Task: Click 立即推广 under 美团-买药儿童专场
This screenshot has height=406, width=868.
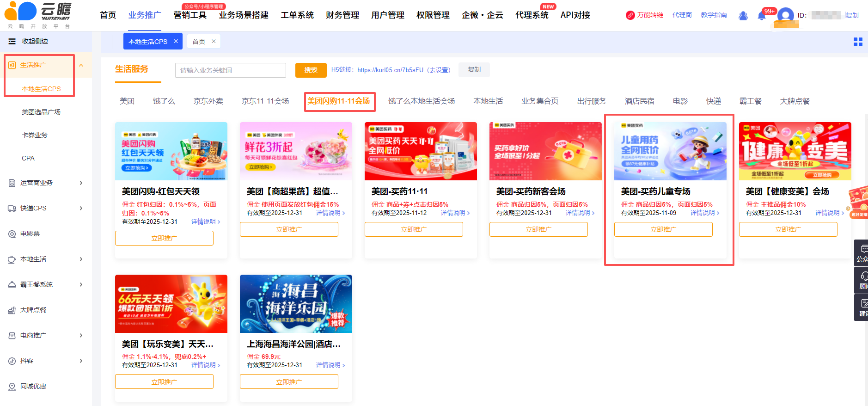Action: 663,229
